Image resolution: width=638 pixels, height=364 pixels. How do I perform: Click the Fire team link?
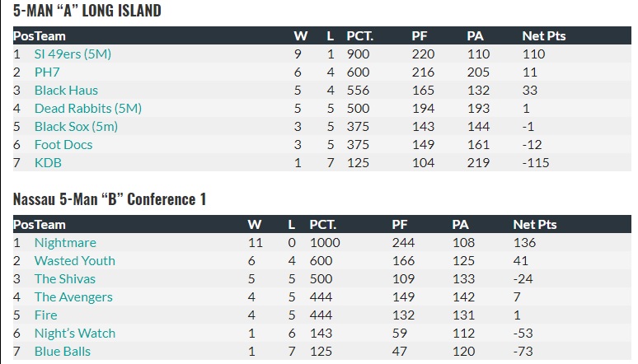45,315
